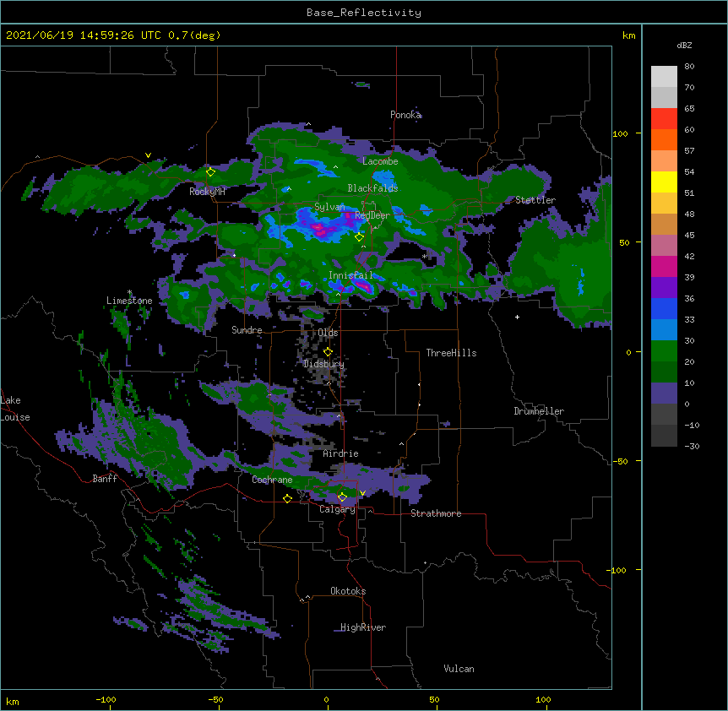Click the 48 value in the dBZ legend
The width and height of the screenshot is (728, 711).
click(x=689, y=214)
